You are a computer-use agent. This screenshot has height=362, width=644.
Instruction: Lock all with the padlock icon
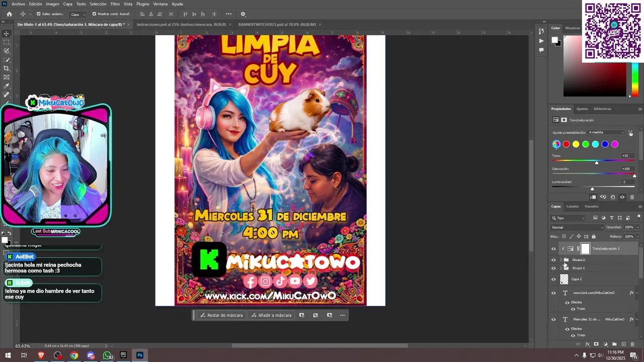click(x=593, y=236)
